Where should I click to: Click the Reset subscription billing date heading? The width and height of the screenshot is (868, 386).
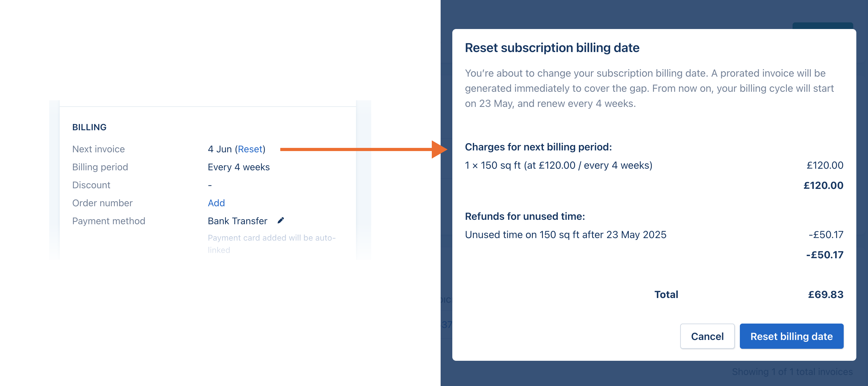(552, 48)
